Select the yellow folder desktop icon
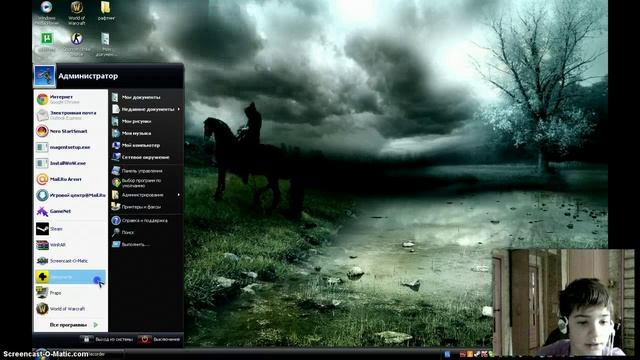640x360 pixels. point(106,11)
